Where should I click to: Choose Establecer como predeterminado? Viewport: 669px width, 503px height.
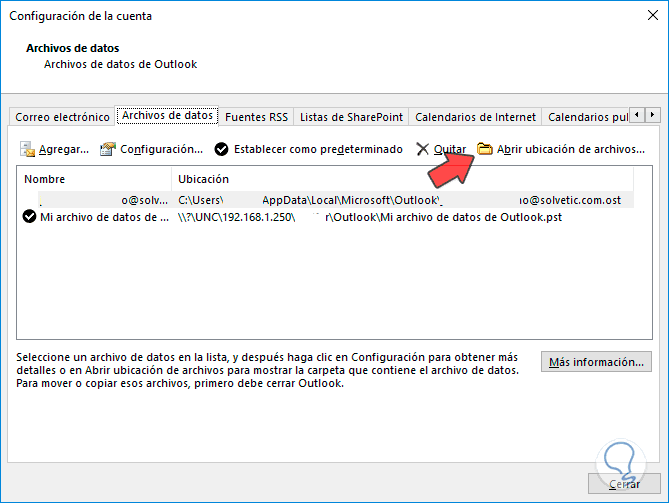[308, 149]
